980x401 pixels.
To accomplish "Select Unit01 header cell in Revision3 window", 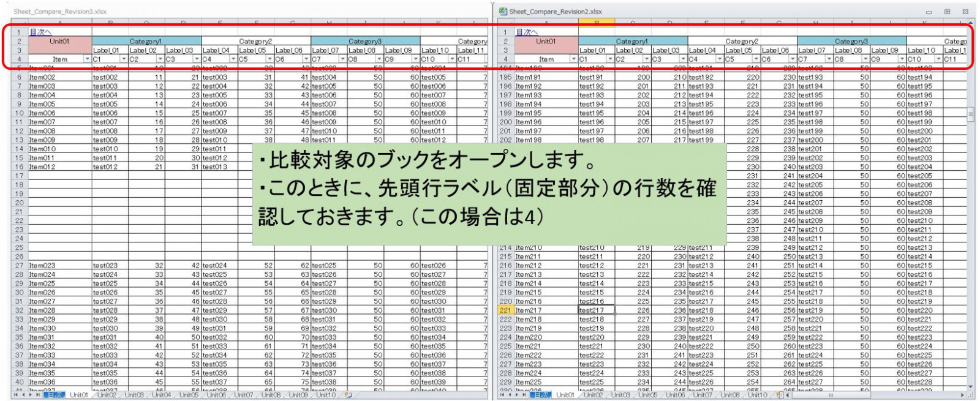I will (x=59, y=45).
